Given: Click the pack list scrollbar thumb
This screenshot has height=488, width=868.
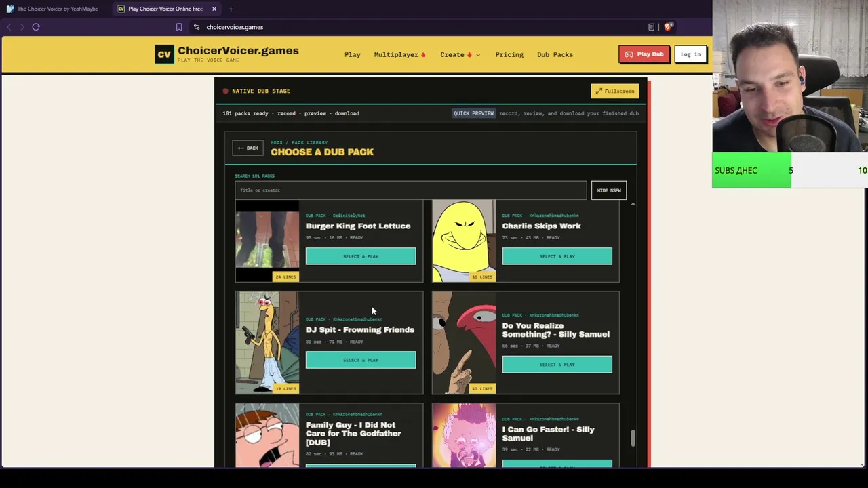Looking at the screenshot, I should tap(633, 439).
